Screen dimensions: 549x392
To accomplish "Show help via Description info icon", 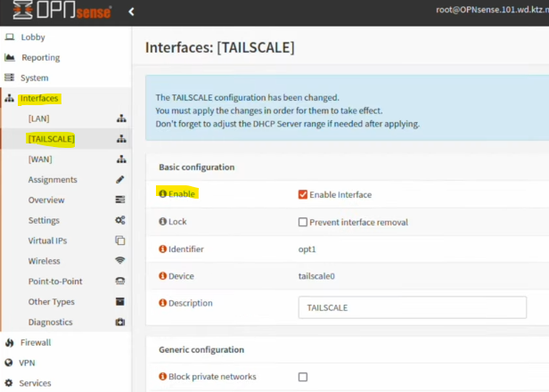I will [162, 303].
